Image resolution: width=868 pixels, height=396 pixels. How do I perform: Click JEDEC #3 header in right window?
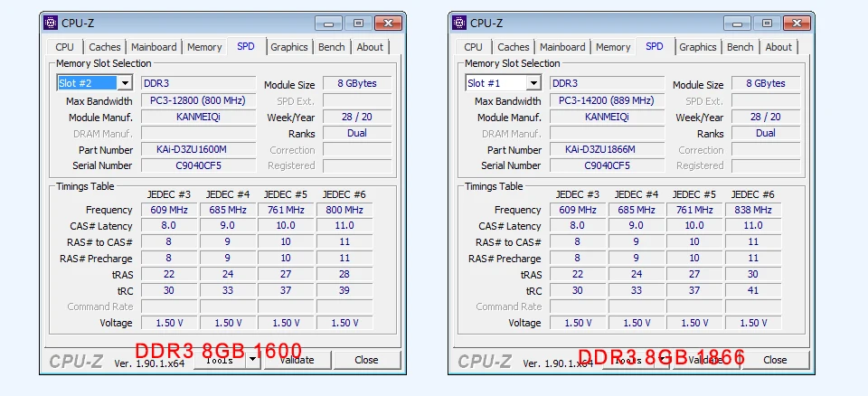pos(578,194)
